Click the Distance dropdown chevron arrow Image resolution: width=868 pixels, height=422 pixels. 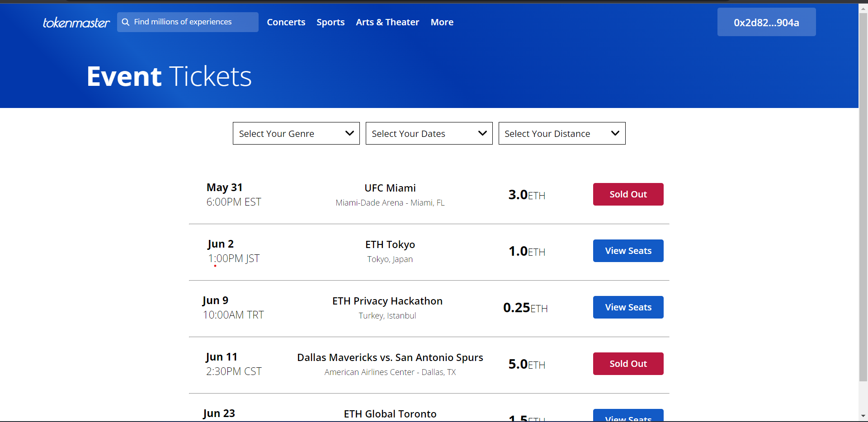pos(615,133)
